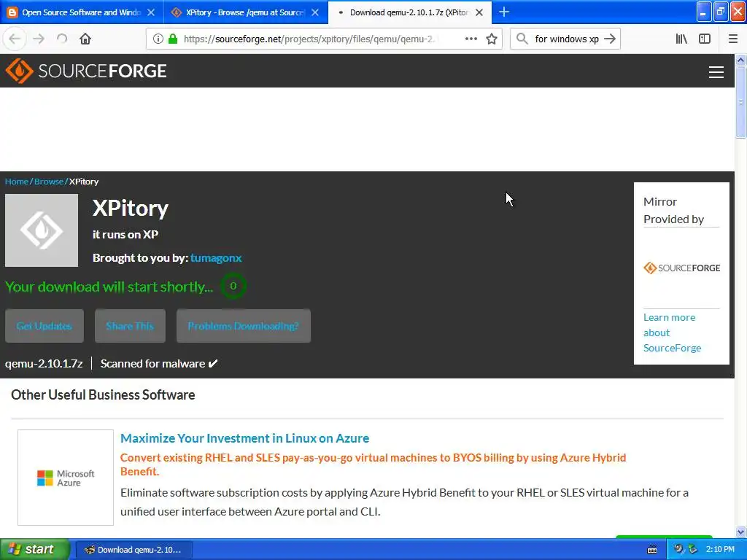Click the Microsoft Azure ad logo

66,478
